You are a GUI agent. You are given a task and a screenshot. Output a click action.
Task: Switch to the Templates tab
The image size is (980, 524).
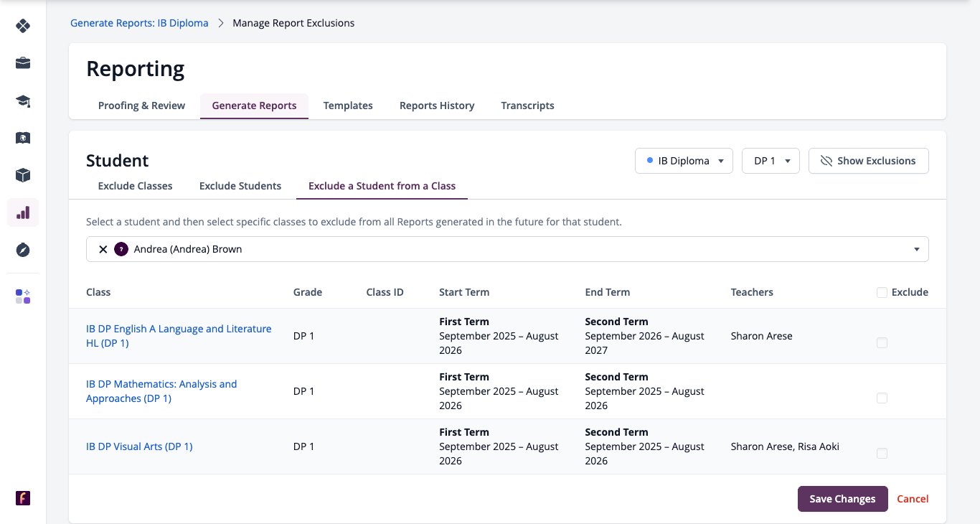[x=348, y=106]
